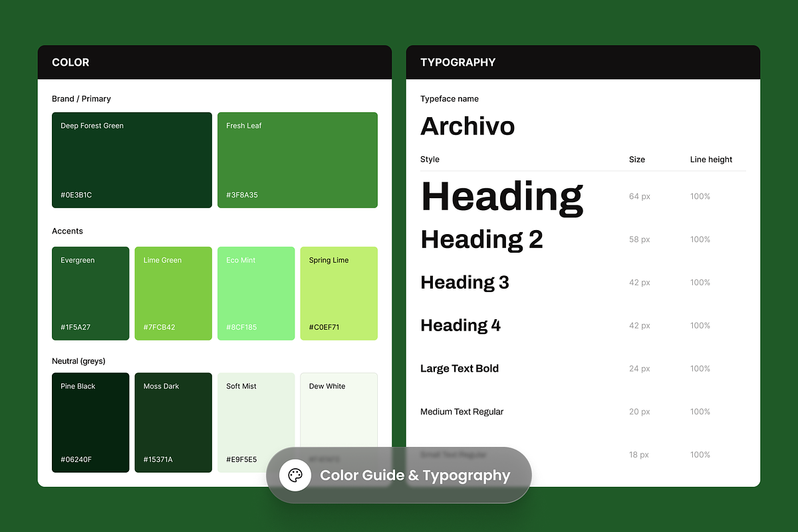Click the "Medium Text Regular" style label
Viewport: 798px width, 532px height.
(462, 412)
